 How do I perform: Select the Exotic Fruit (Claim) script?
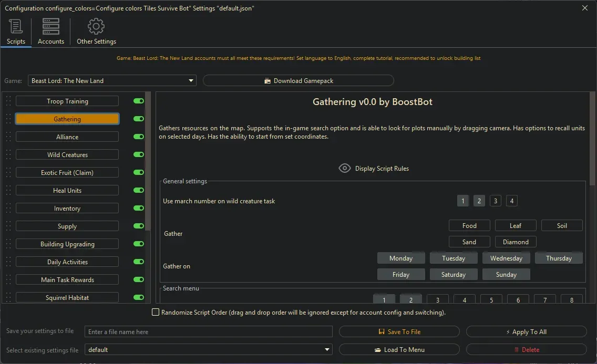point(67,173)
